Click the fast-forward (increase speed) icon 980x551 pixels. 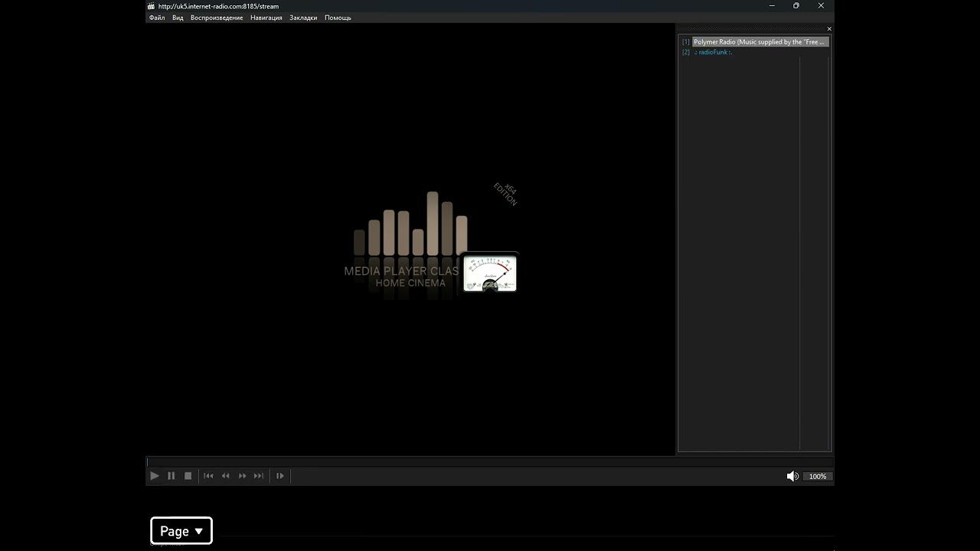[243, 476]
